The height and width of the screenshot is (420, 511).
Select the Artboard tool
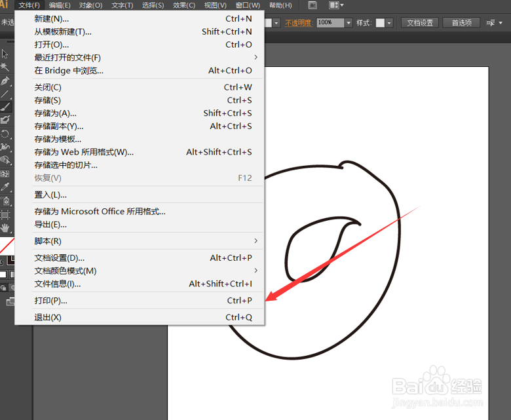[x=5, y=215]
